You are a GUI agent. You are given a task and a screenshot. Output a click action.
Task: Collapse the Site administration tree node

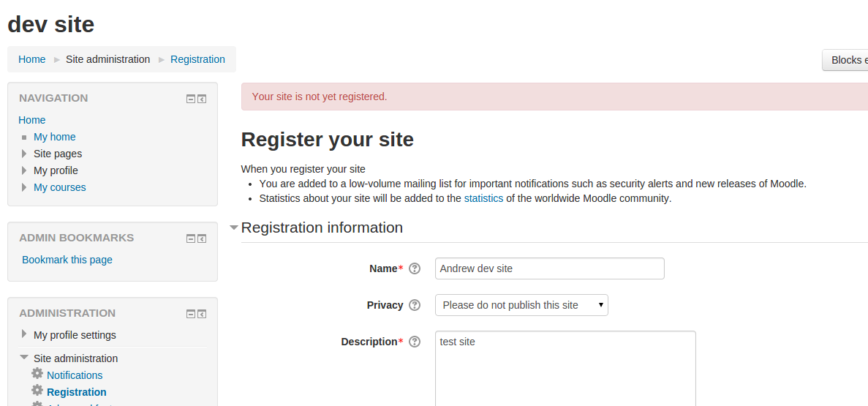pyautogui.click(x=24, y=358)
